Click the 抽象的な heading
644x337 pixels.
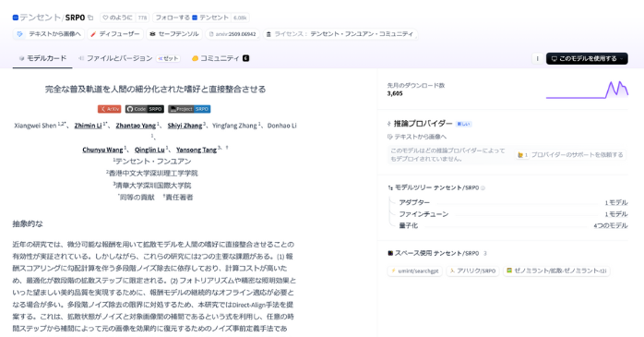click(28, 224)
